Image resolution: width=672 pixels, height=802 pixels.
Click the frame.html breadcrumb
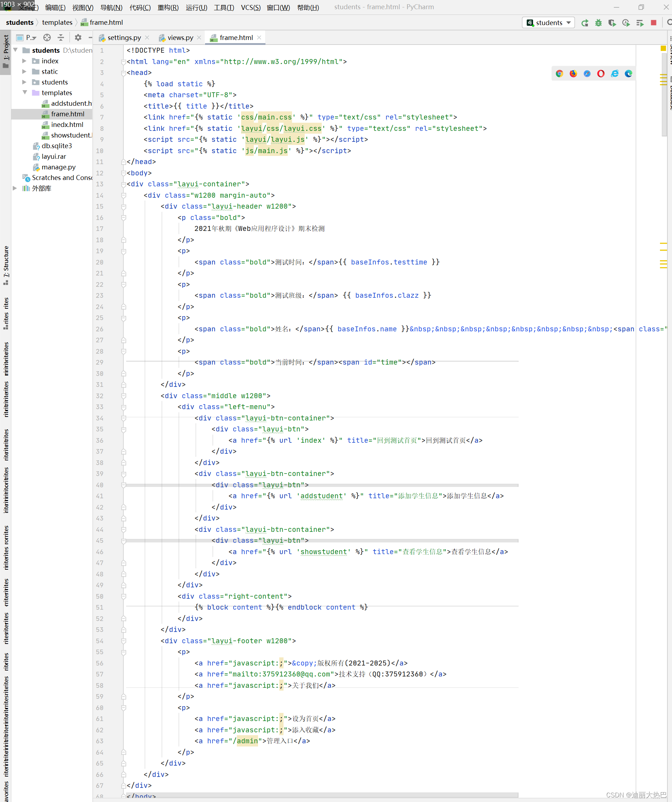(101, 23)
